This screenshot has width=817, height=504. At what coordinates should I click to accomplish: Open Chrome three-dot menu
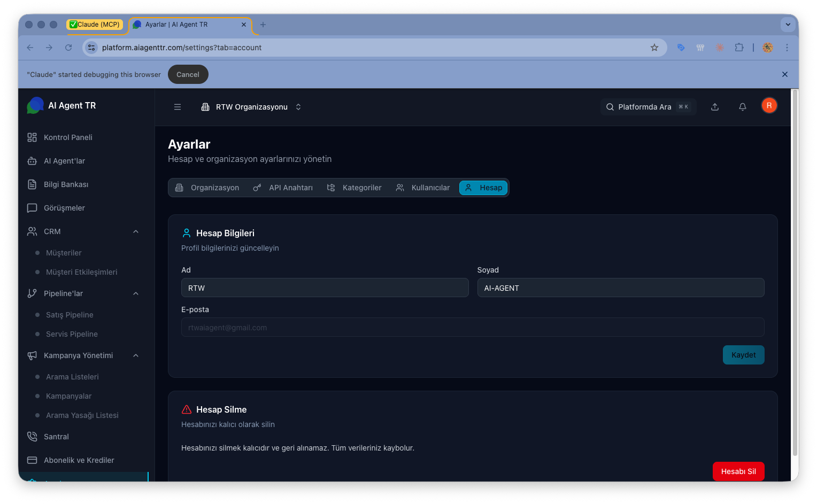click(x=787, y=48)
